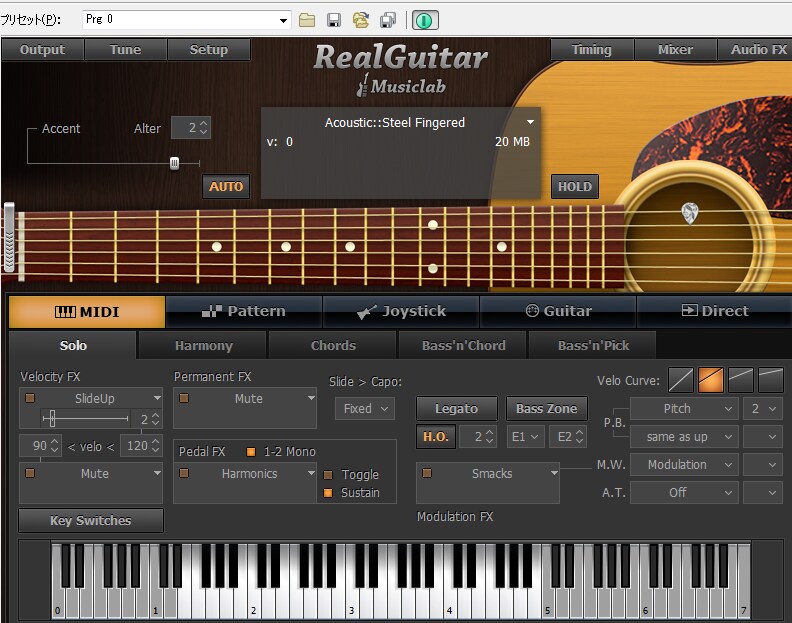Open the M.W. Modulation dropdown
792x623 pixels.
(x=684, y=464)
